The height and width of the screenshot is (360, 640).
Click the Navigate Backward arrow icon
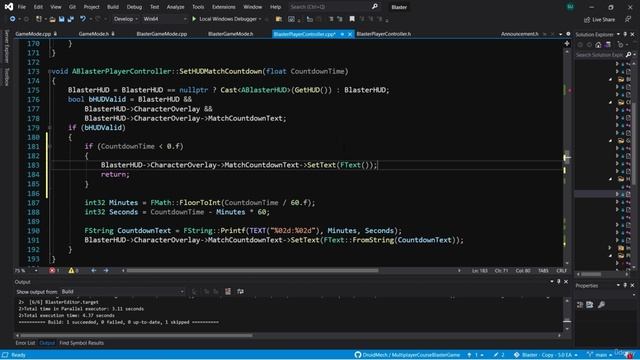(12, 19)
